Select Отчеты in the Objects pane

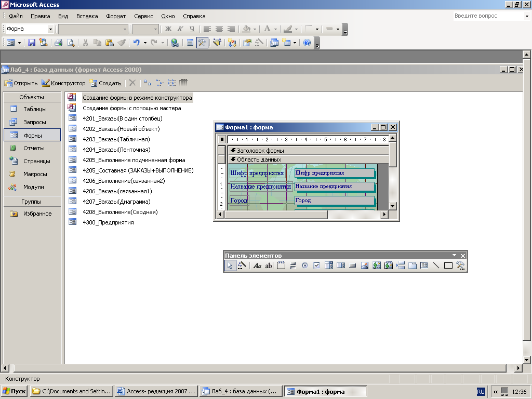[x=32, y=148]
